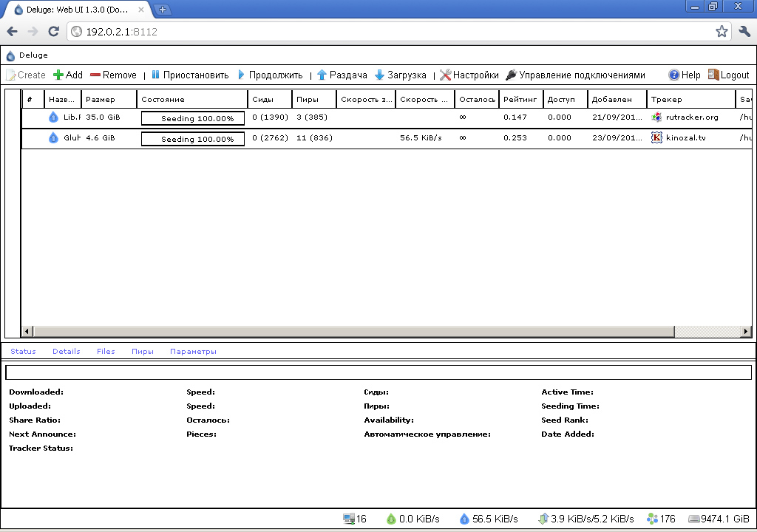Sort by the Трекер column header

pos(691,100)
